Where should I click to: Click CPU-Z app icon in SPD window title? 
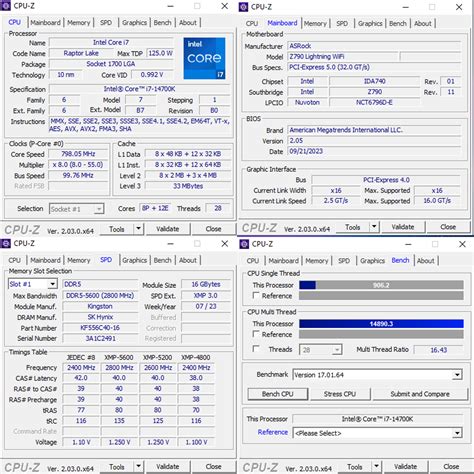6,244
